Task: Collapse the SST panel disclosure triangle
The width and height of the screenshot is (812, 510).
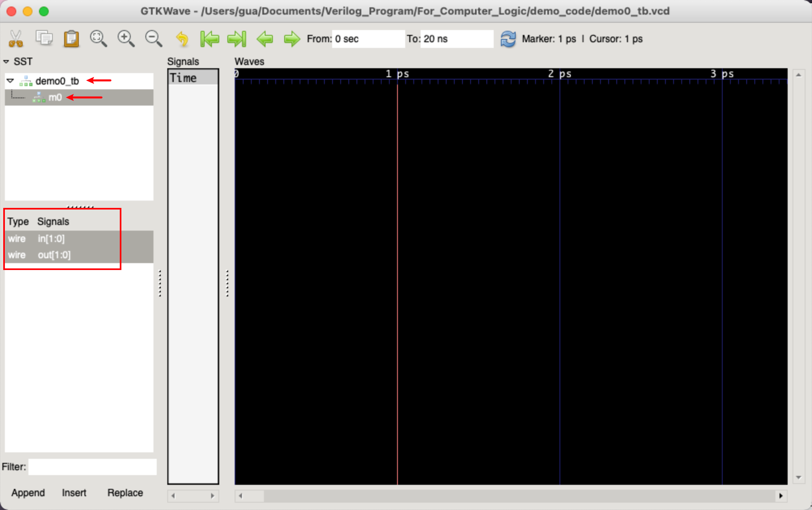Action: tap(6, 62)
